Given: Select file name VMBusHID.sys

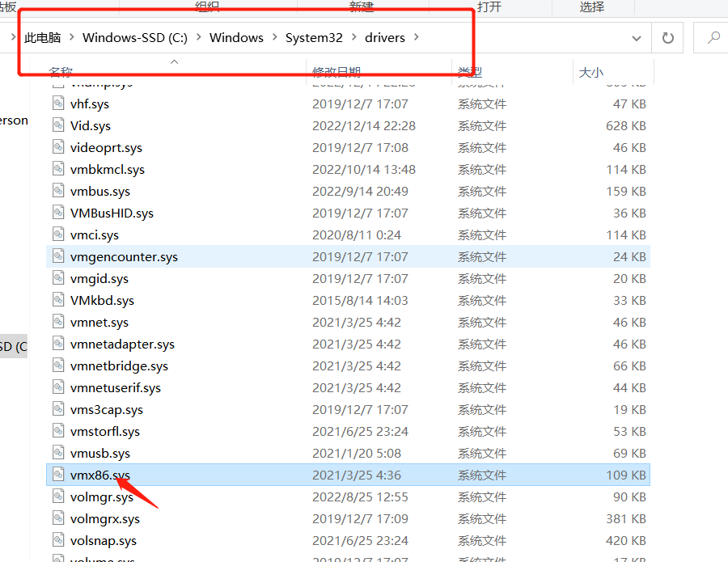Looking at the screenshot, I should [x=112, y=213].
